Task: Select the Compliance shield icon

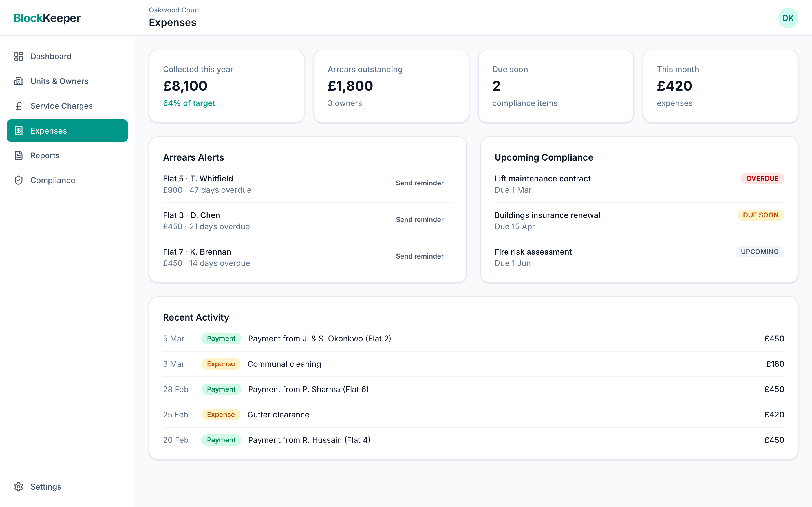Action: click(18, 180)
